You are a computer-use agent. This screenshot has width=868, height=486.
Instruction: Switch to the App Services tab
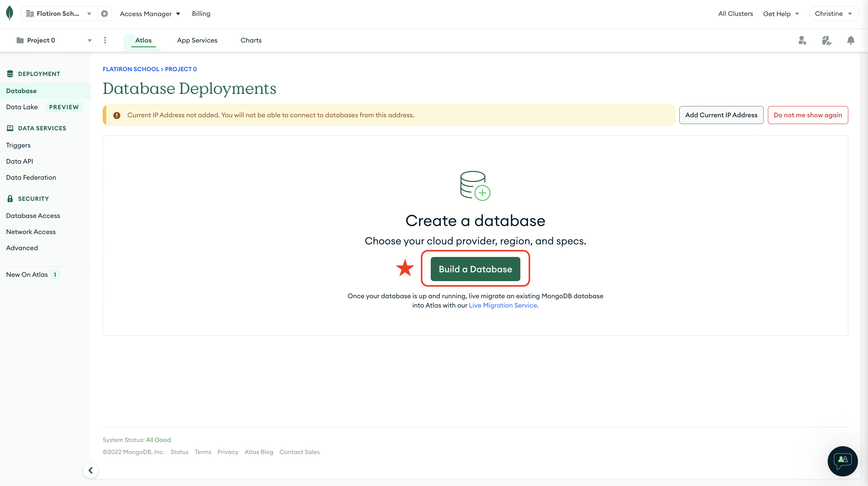coord(197,40)
